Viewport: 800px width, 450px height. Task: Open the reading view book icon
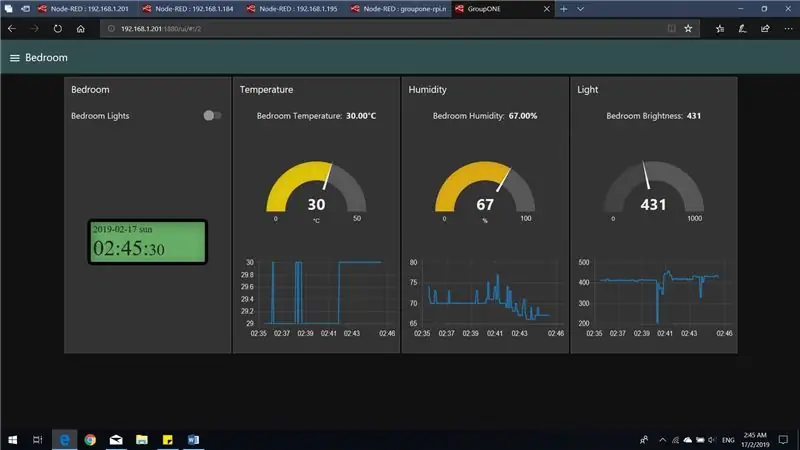pos(671,29)
